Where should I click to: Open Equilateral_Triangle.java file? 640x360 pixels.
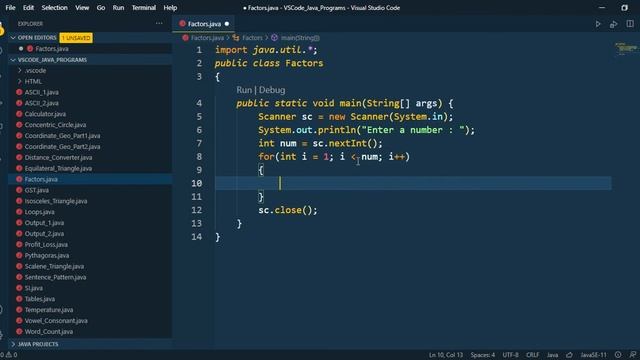point(58,168)
